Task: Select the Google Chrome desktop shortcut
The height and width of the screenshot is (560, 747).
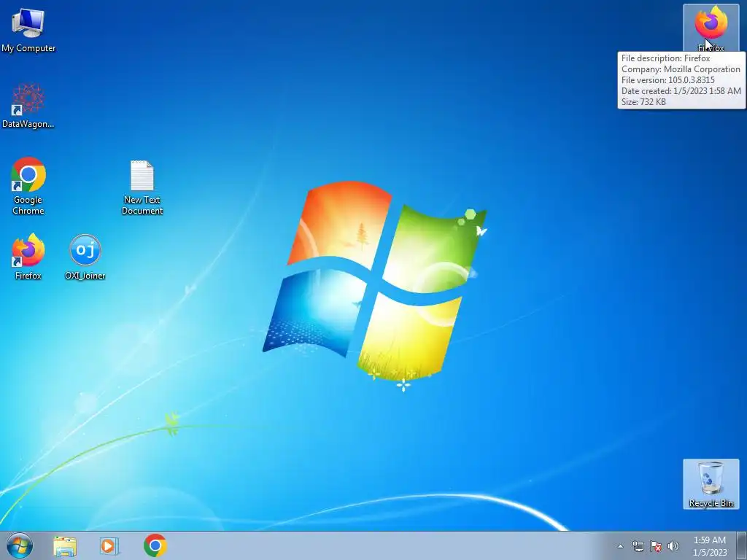Action: (x=28, y=186)
